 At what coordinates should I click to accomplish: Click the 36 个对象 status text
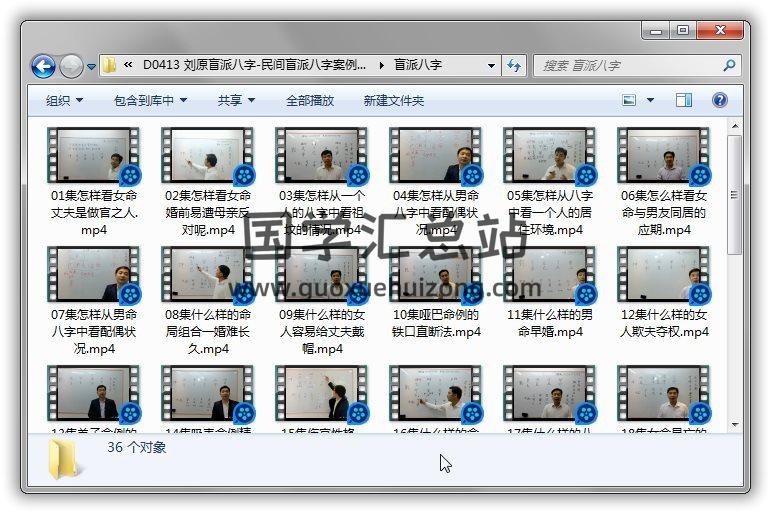tap(136, 447)
